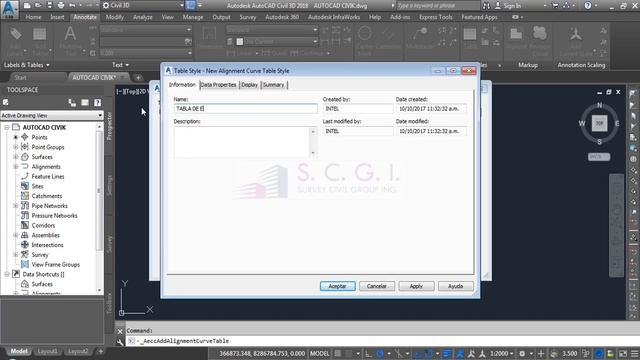640x360 pixels.
Task: Close the command line with X icon
Action: pos(120,331)
